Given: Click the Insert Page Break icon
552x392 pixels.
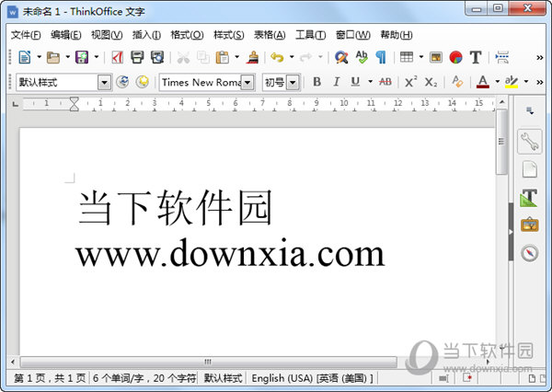Looking at the screenshot, I should (502, 57).
